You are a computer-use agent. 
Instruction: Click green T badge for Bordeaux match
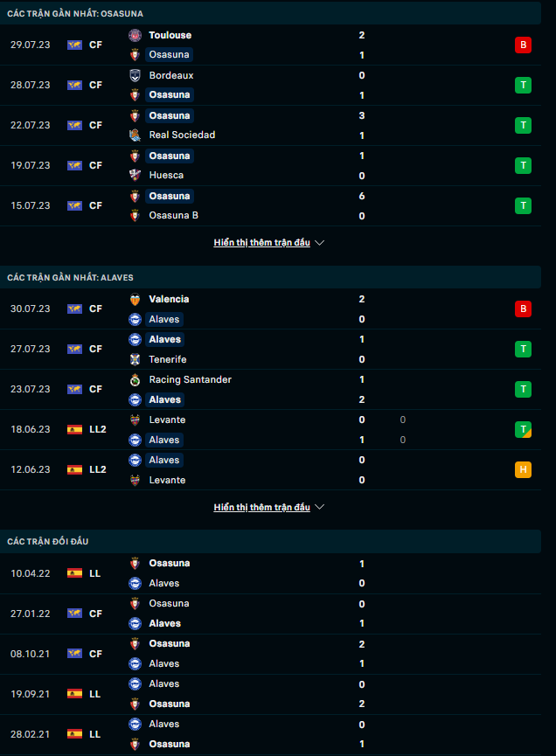523,85
